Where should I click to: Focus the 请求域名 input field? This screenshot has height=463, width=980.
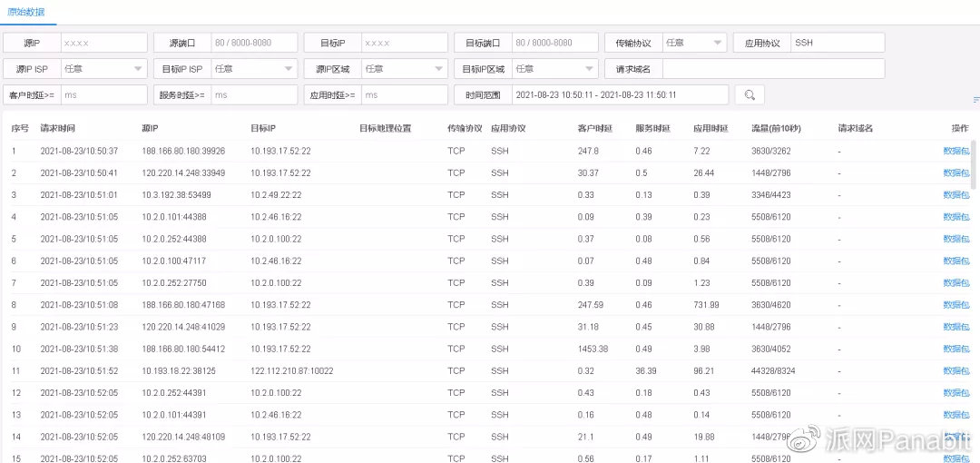tap(774, 69)
